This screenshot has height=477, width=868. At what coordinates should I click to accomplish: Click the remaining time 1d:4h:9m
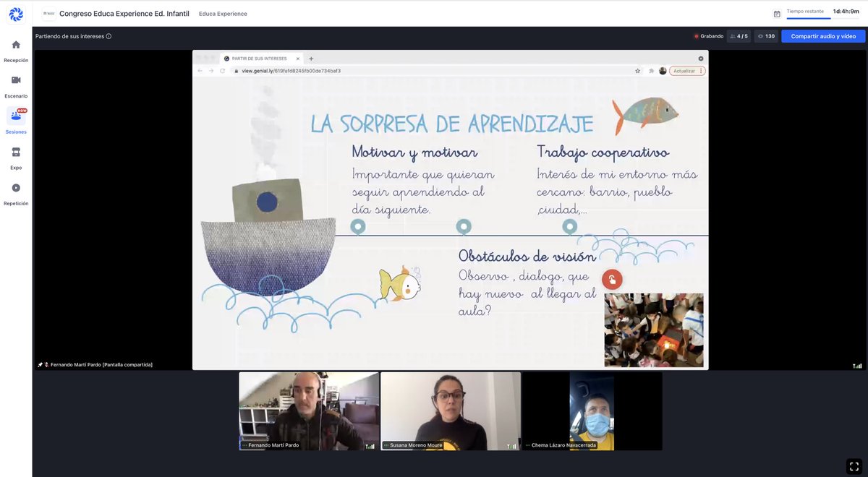[846, 12]
